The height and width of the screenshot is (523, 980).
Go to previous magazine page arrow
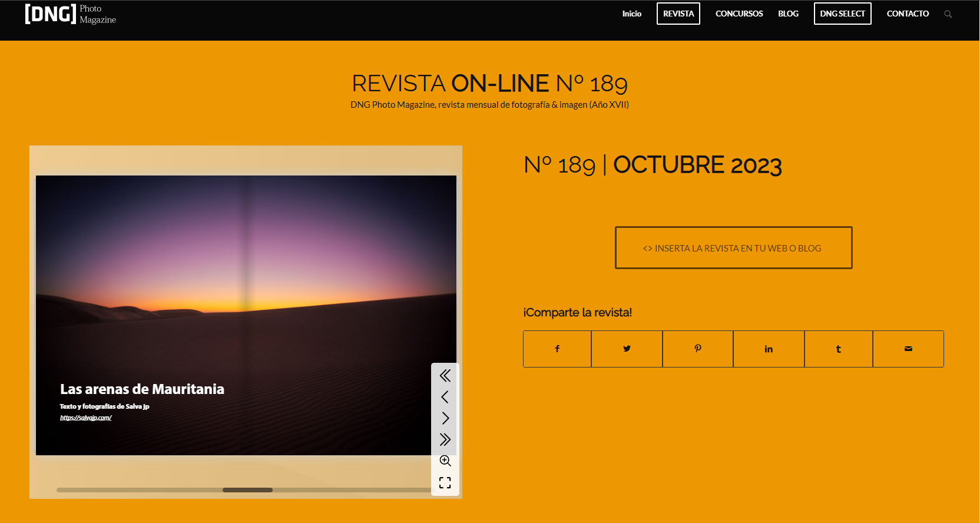445,397
